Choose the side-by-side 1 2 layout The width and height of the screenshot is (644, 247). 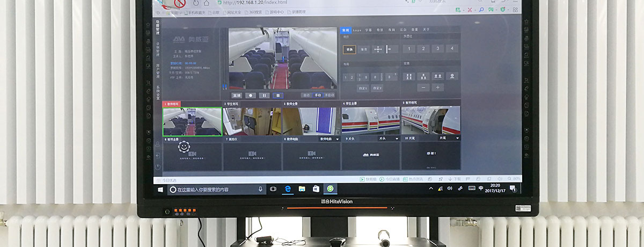pyautogui.click(x=349, y=77)
